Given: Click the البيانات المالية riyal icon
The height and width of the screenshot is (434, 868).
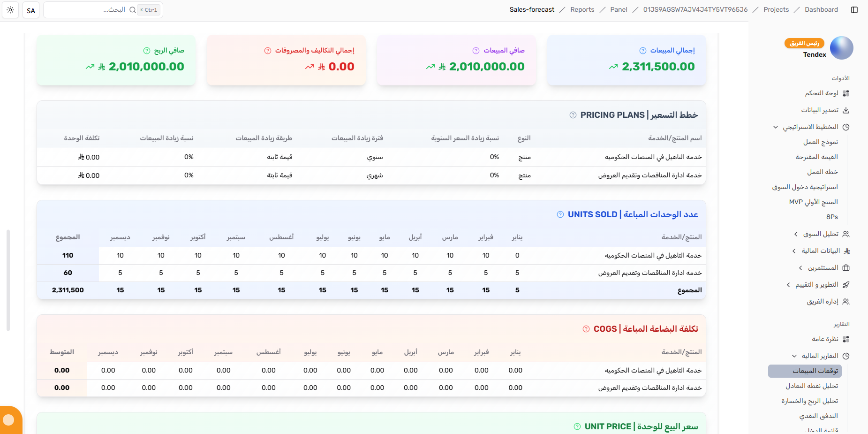Looking at the screenshot, I should pyautogui.click(x=846, y=251).
